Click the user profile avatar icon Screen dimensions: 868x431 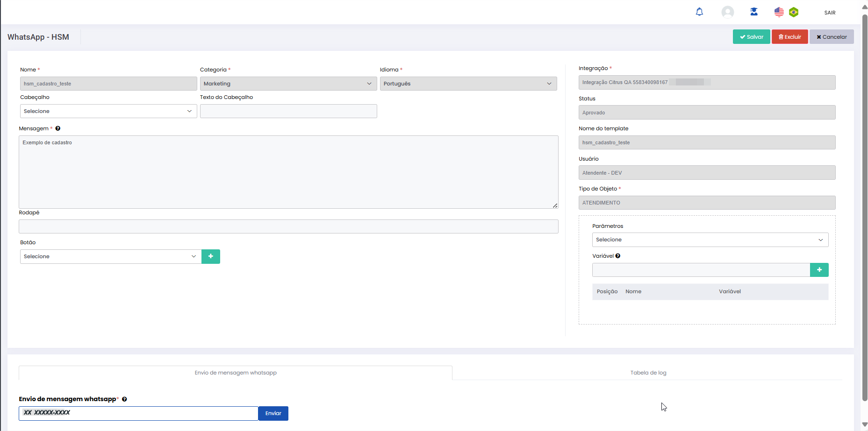(x=727, y=12)
